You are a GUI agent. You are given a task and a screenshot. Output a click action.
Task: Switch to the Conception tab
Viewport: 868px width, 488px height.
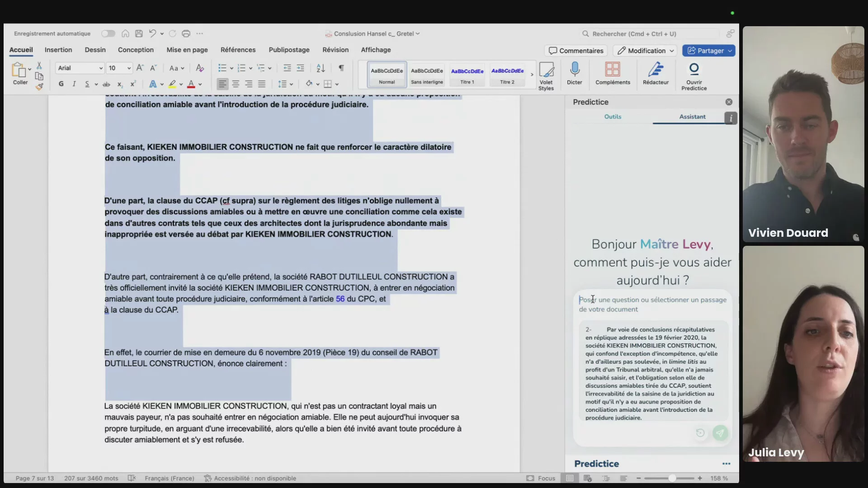point(136,50)
